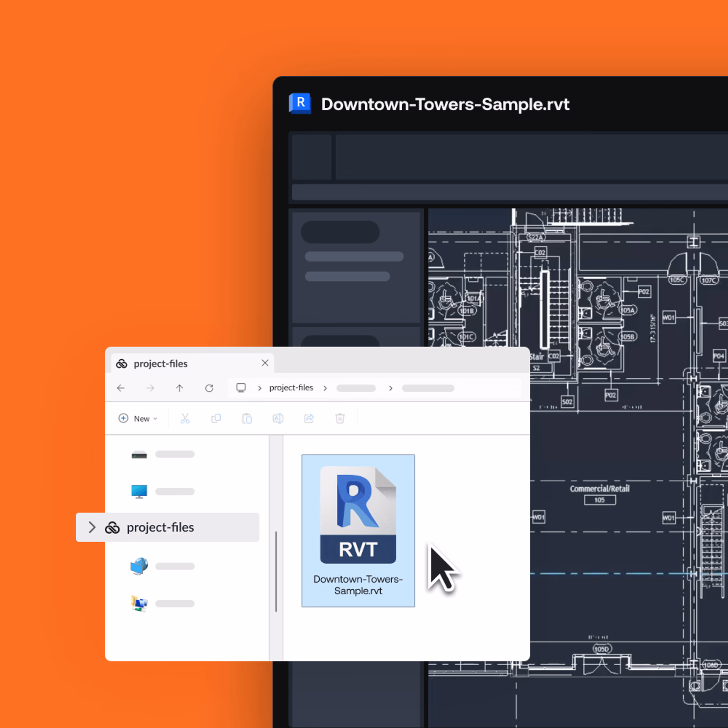
Task: Click the cloud icon on the project-files tab
Action: point(121,364)
